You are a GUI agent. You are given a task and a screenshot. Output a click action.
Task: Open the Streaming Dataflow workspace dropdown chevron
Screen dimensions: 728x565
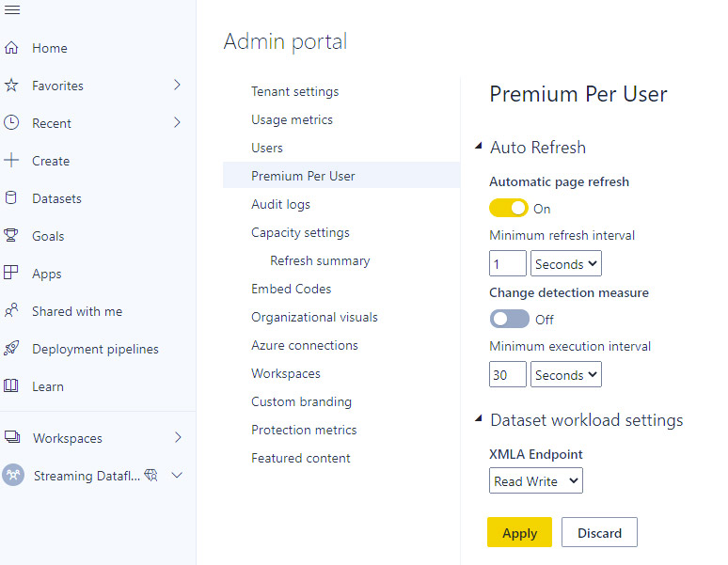177,475
